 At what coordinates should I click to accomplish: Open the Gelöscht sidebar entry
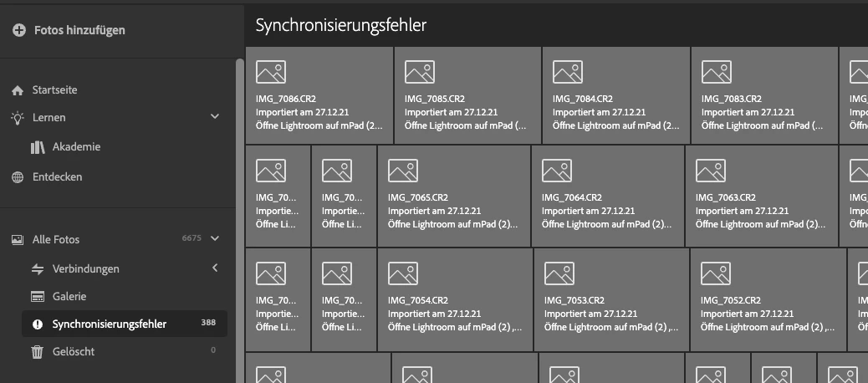click(x=73, y=351)
